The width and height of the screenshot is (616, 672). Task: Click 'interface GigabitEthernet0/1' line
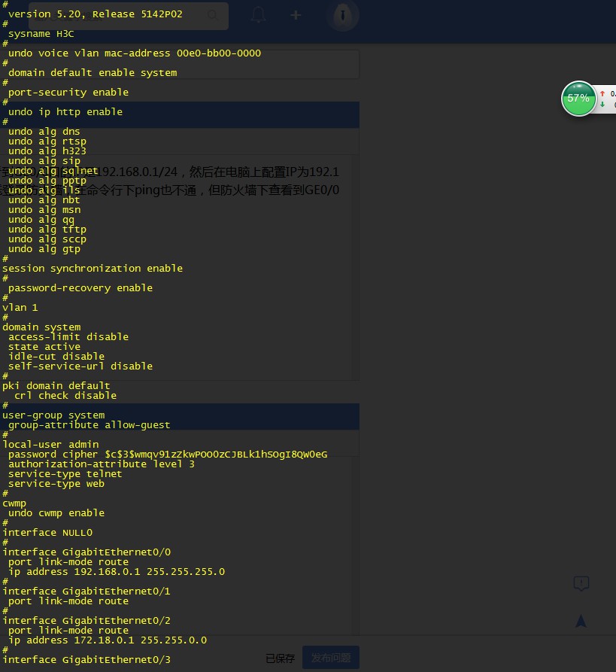coord(86,591)
